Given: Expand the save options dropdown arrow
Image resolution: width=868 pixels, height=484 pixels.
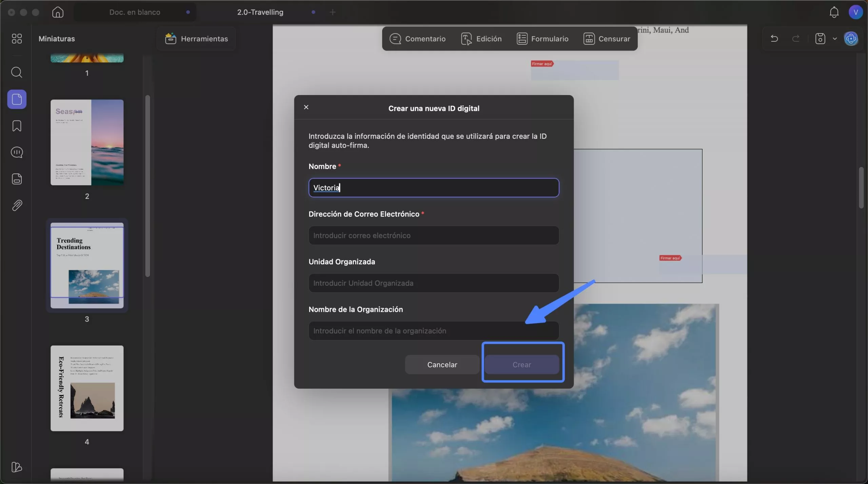Looking at the screenshot, I should [834, 39].
